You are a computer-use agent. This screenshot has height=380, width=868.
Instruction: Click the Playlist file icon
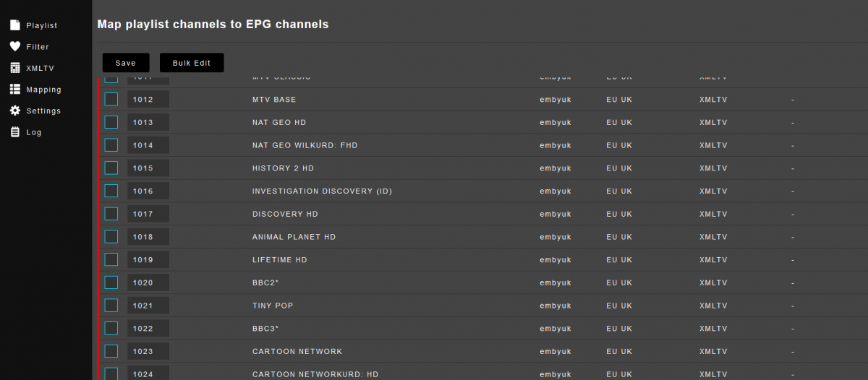click(14, 25)
